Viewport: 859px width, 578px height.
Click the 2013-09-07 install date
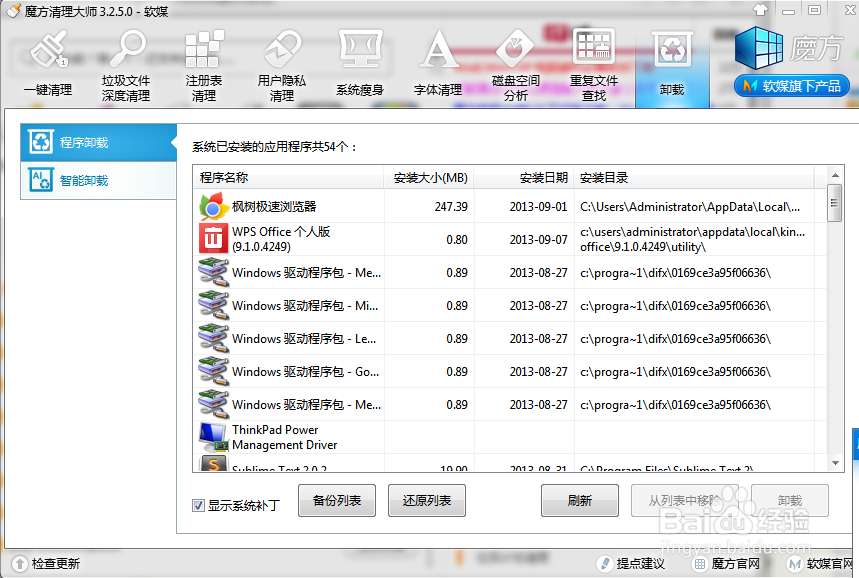pyautogui.click(x=538, y=239)
